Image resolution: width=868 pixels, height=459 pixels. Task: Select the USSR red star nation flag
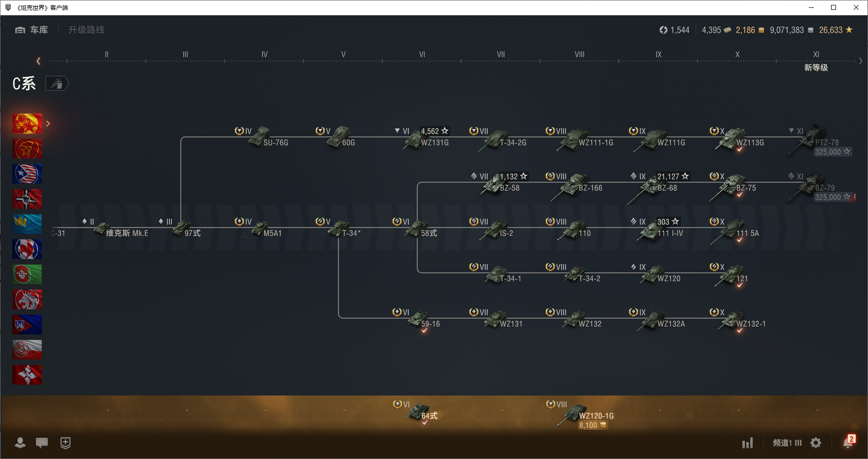tap(27, 149)
